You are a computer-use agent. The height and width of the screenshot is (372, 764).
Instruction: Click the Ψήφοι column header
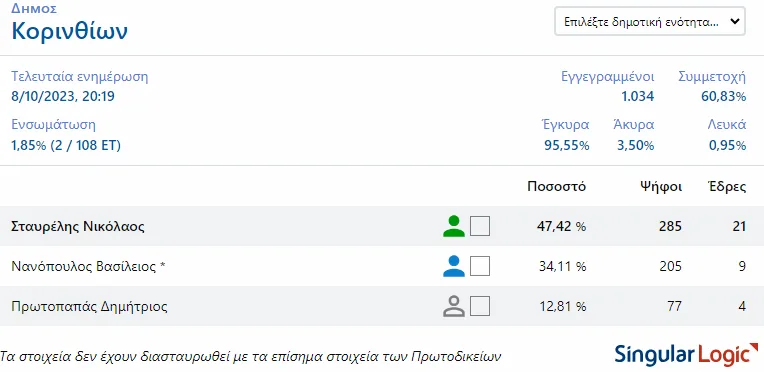661,187
